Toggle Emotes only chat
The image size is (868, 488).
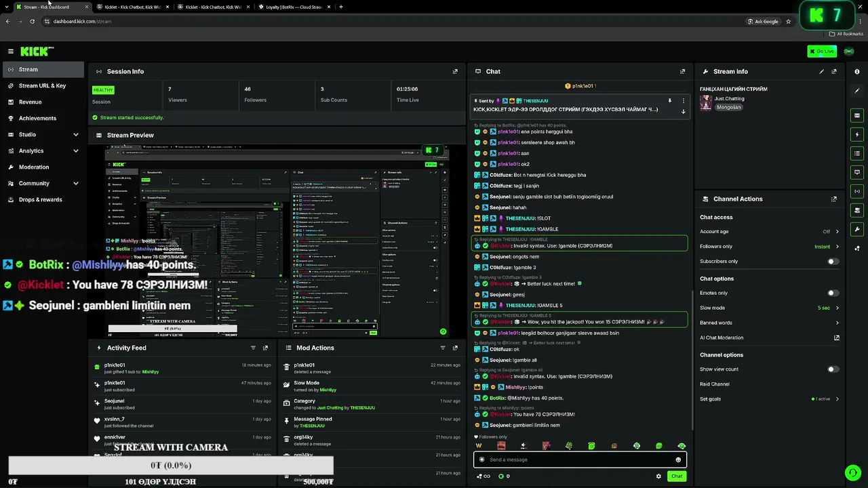[833, 293]
